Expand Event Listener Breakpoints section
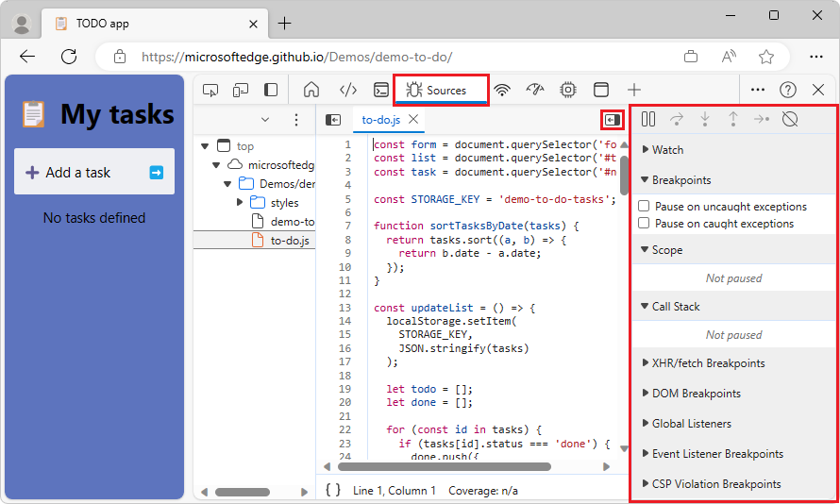 coord(713,454)
